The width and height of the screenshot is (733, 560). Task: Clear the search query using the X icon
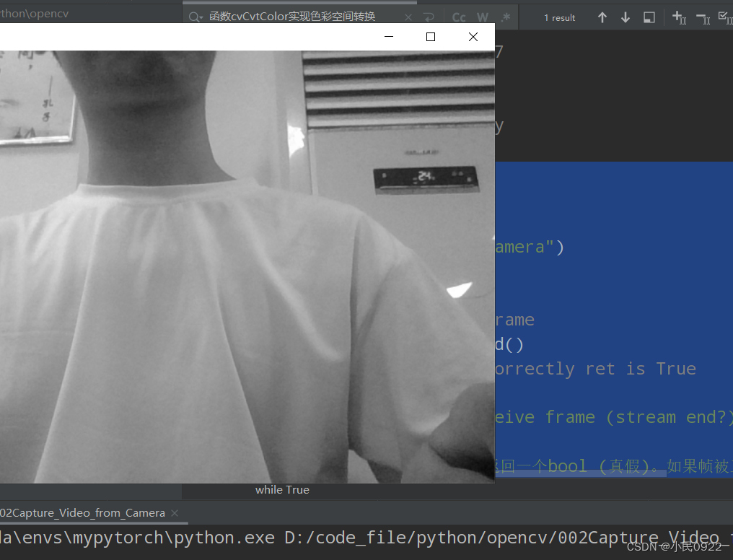(x=407, y=16)
